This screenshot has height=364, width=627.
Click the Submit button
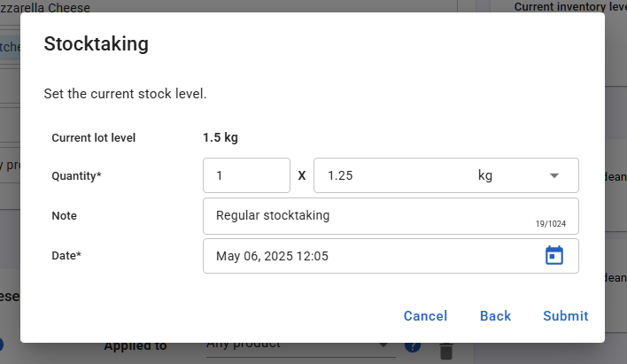[x=565, y=316]
